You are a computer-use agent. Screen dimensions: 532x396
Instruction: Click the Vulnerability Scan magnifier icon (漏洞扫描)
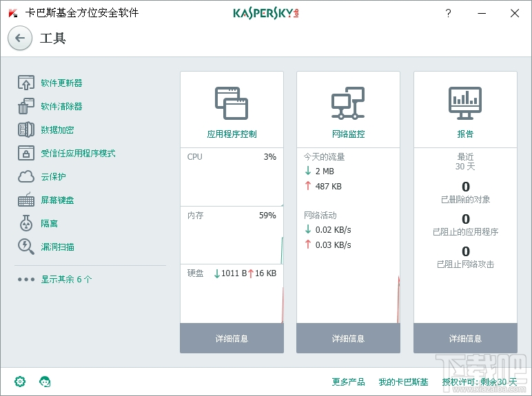coord(26,247)
